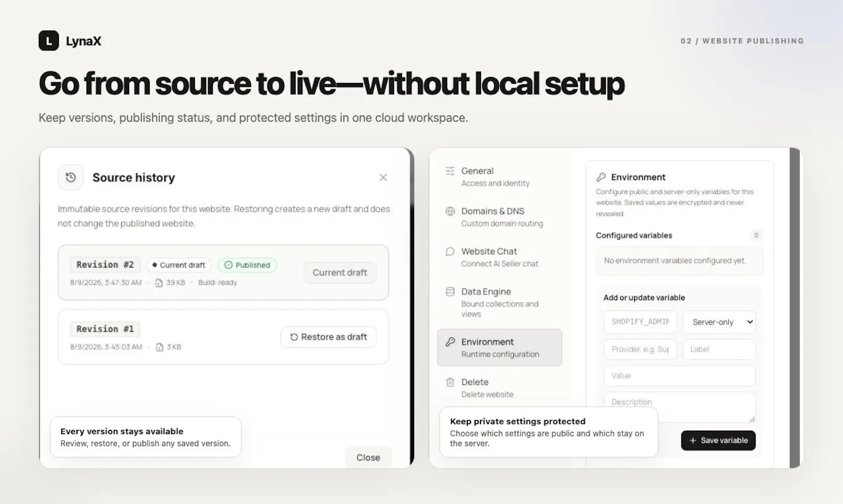Click the Published checkmark badge

coord(247,265)
